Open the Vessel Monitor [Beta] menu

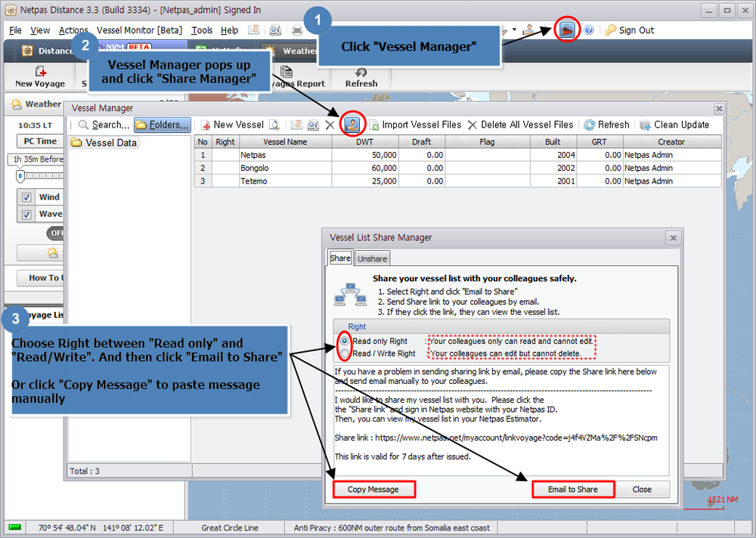click(139, 30)
